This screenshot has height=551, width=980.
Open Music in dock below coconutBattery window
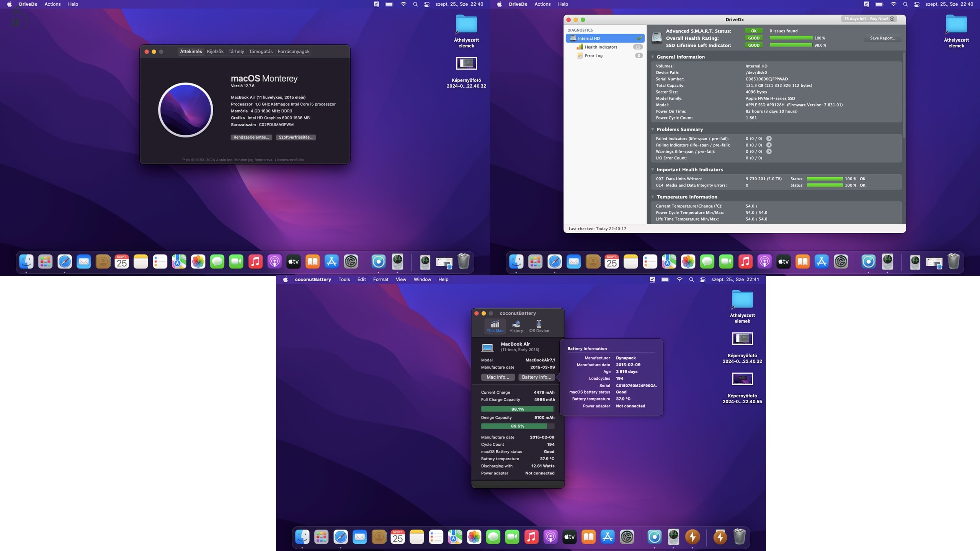pos(531,537)
